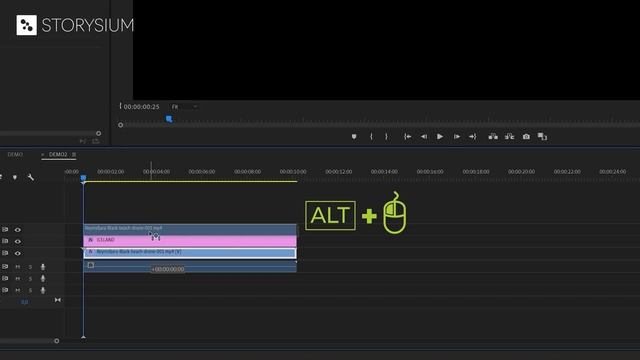Hide the top video track output
Viewport: 640px width, 360px height.
(18, 230)
